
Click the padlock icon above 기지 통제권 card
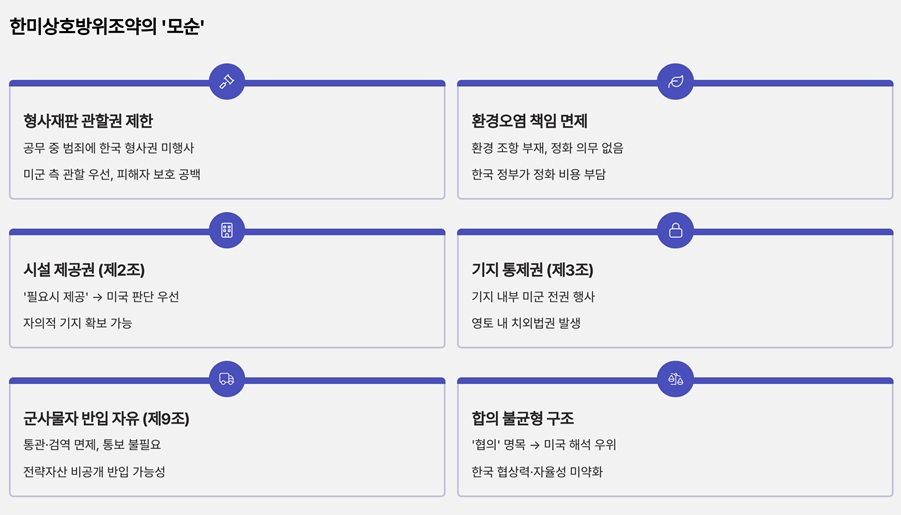click(675, 230)
